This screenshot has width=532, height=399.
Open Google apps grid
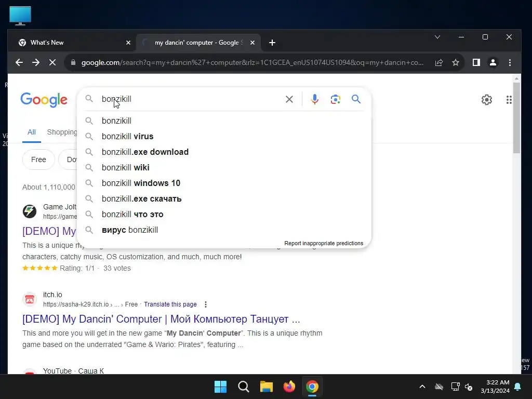click(509, 100)
